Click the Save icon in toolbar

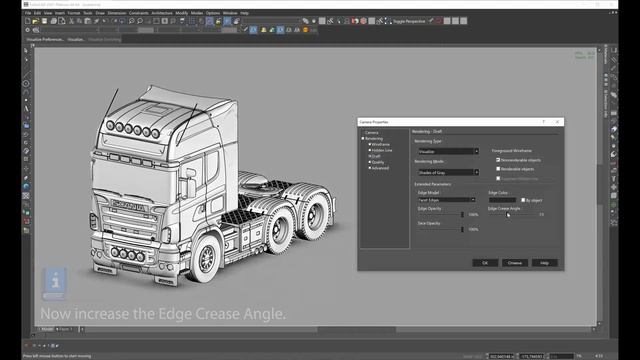(44, 21)
